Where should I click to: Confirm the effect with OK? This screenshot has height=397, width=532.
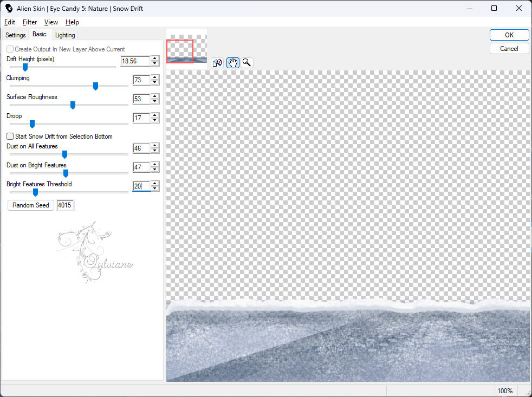click(509, 35)
